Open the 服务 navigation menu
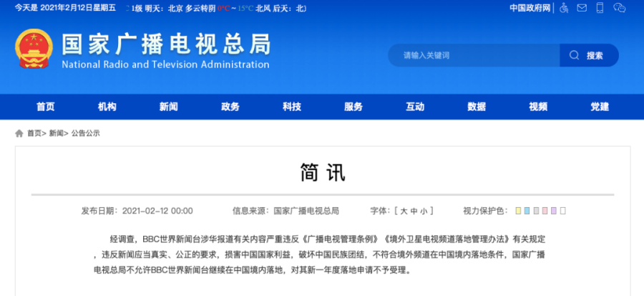The width and height of the screenshot is (644, 296). tap(353, 107)
